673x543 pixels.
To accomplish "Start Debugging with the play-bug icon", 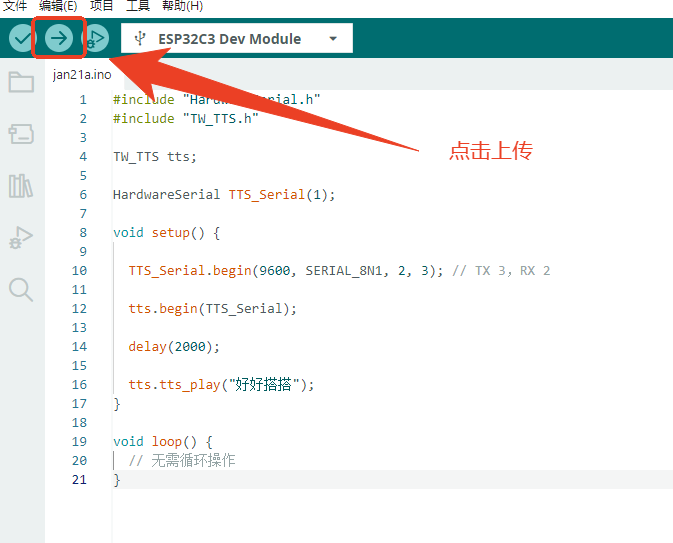I will 96,38.
